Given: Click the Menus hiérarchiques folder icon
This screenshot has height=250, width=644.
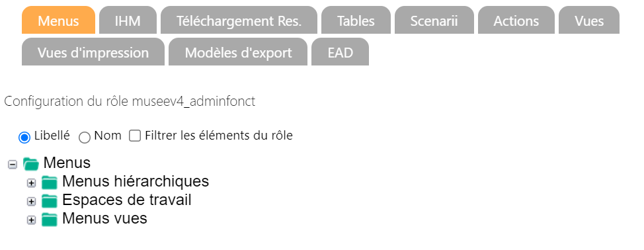Looking at the screenshot, I should click(50, 183).
